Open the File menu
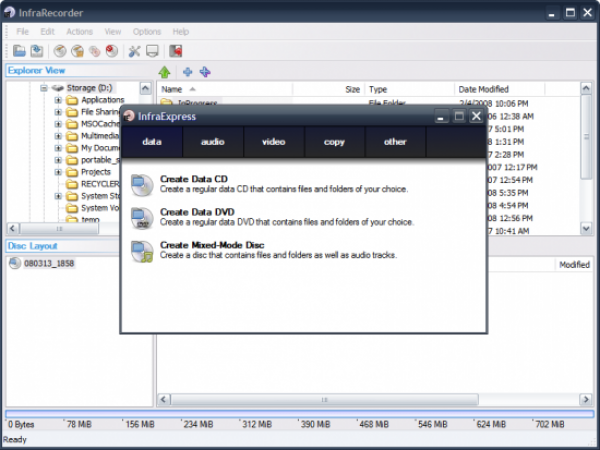Screen dimensions: 600x450 pyautogui.click(x=22, y=31)
